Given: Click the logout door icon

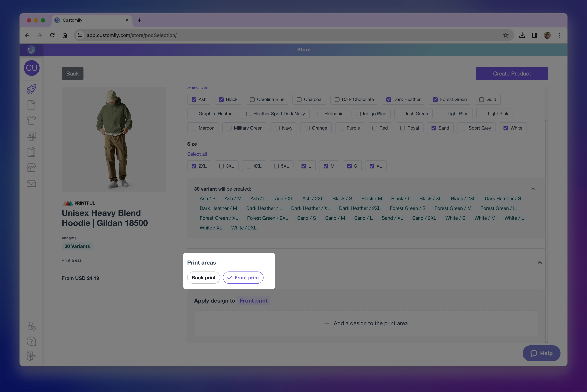Looking at the screenshot, I should tap(31, 356).
